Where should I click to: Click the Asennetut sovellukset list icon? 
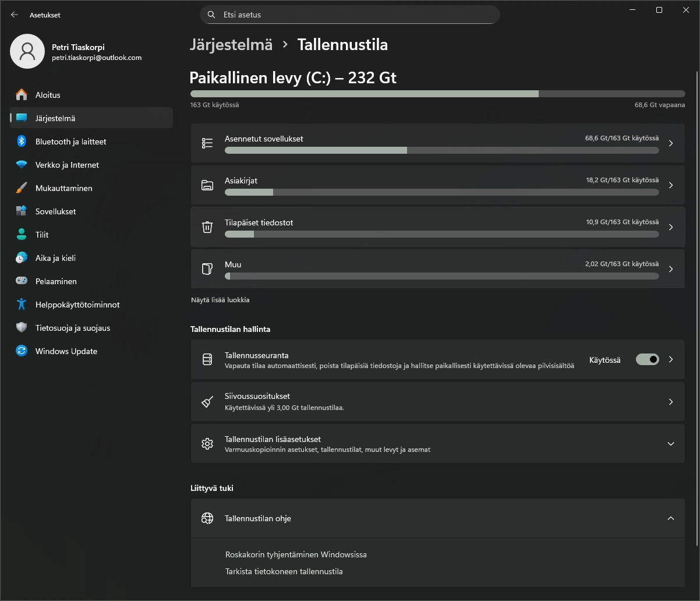click(207, 143)
